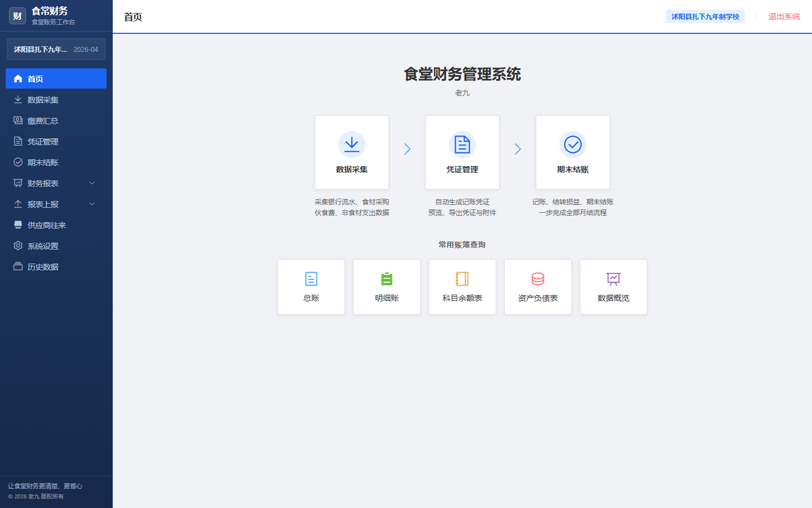Viewport: 812px width, 508px height.
Task: Click the checkmark icon beside 期末结账 in sidebar
Action: (18, 162)
